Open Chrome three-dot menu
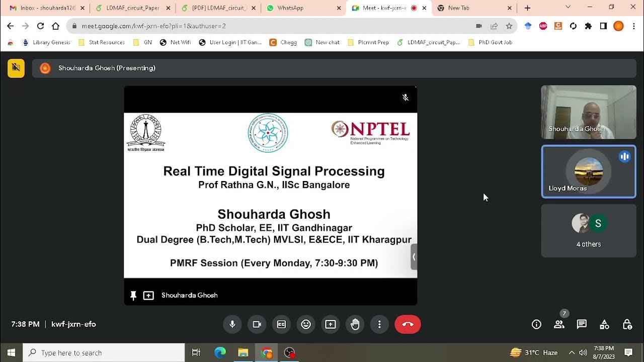This screenshot has width=644, height=362. coord(633,26)
